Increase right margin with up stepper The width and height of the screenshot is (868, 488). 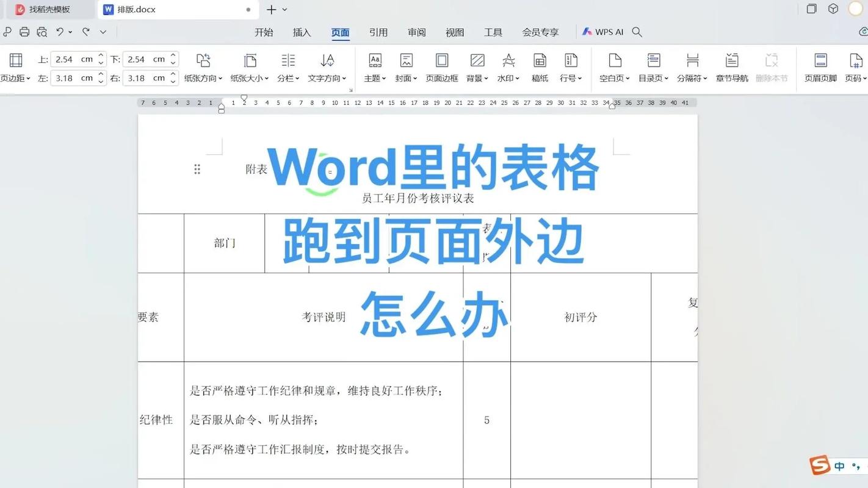(173, 74)
